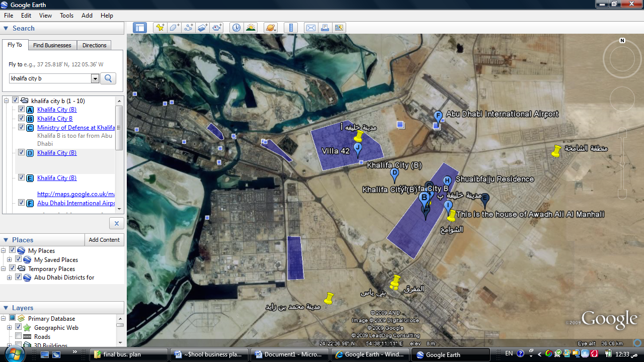This screenshot has width=644, height=362.
Task: Expand Abu Dhabi Districts for node
Action: click(10, 278)
